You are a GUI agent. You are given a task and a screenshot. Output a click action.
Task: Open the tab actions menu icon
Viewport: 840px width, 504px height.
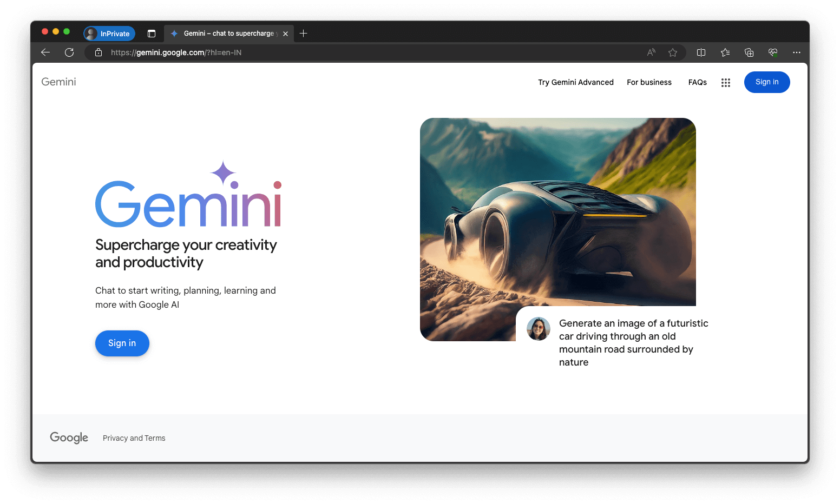coord(152,33)
